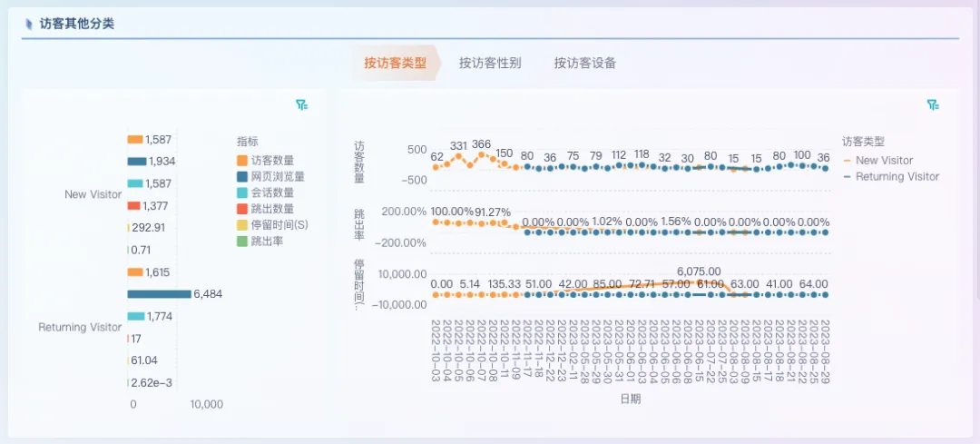Viewport: 980px width, 444px height.
Task: Select the Returning Visitor bar labeled 1,774
Action: click(136, 316)
